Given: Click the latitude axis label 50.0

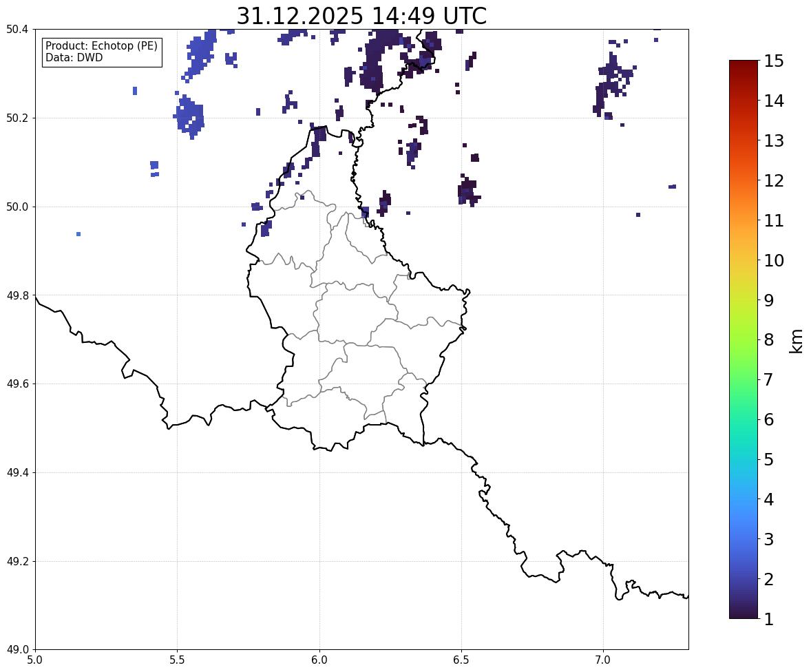Looking at the screenshot, I should (x=17, y=207).
